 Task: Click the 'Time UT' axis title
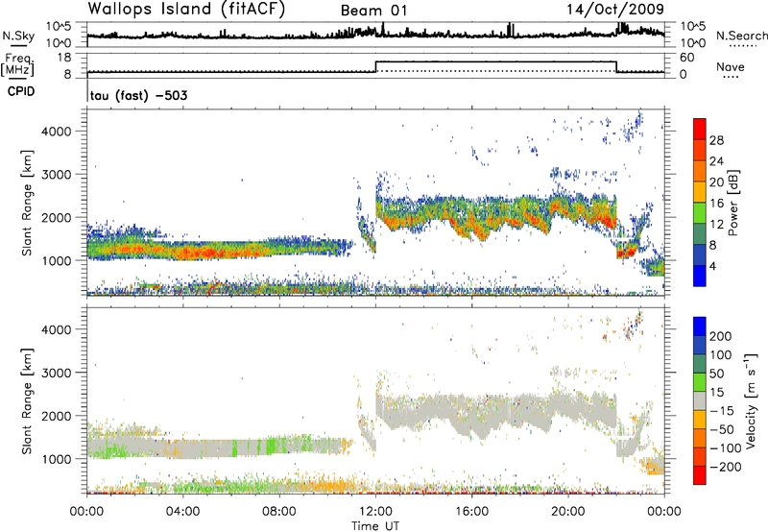(x=375, y=526)
